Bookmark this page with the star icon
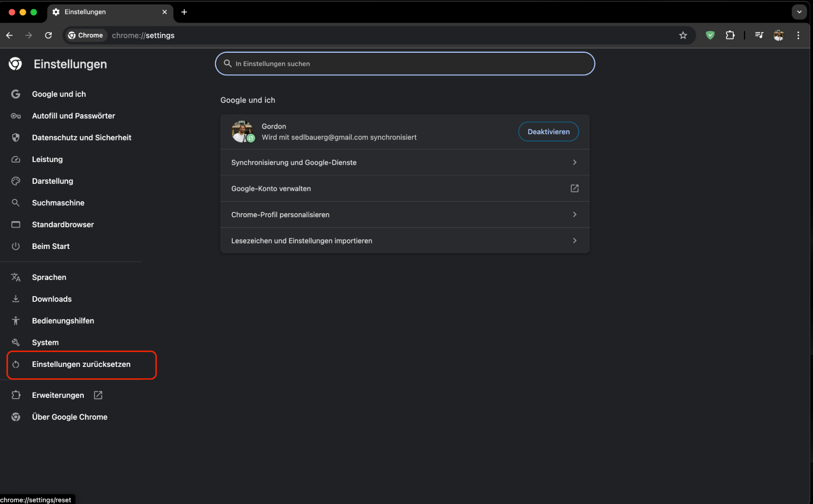813x504 pixels. 683,35
